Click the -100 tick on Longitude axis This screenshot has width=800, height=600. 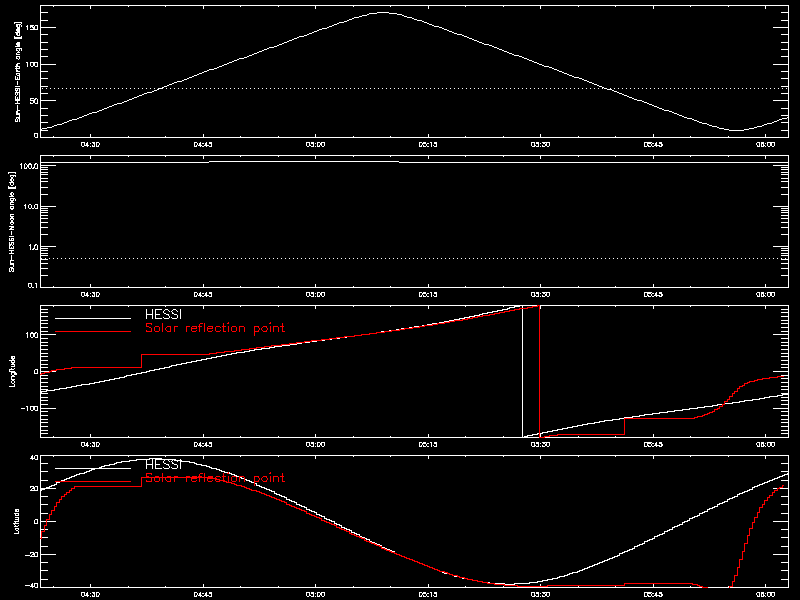(x=30, y=408)
